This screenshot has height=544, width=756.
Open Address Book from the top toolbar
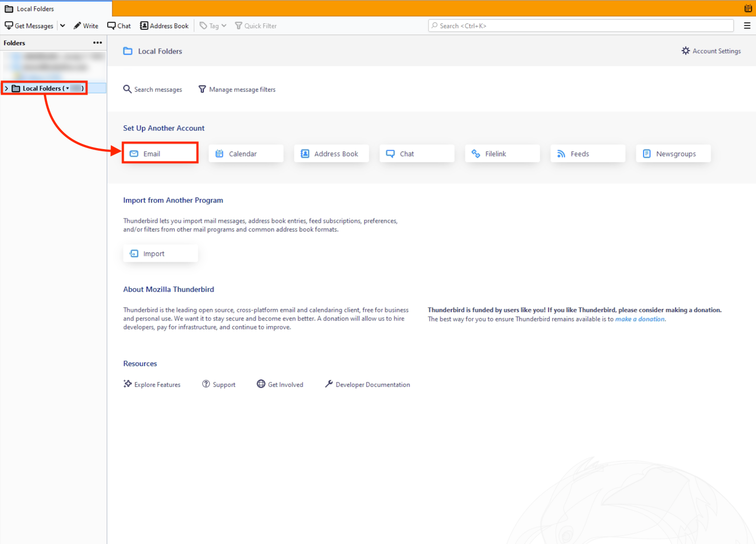[164, 26]
